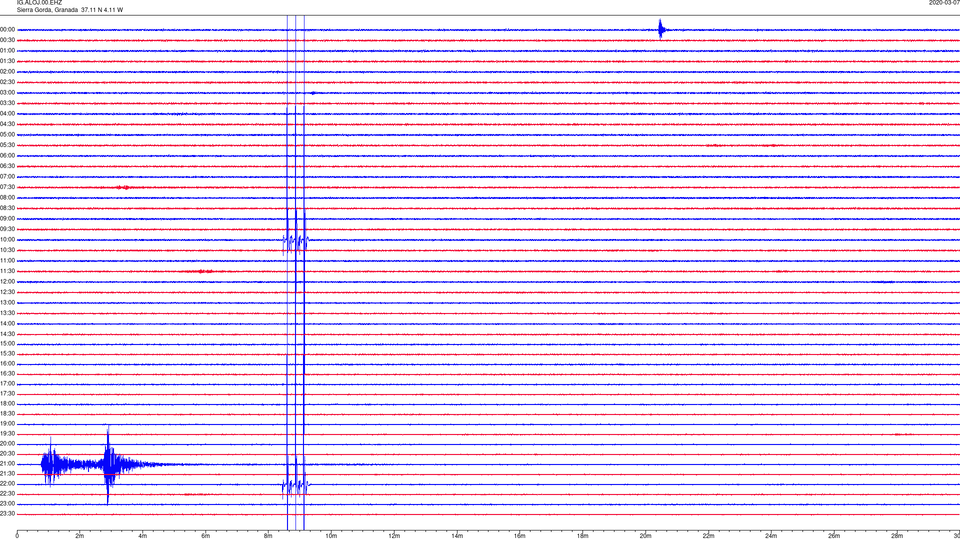Image resolution: width=960 pixels, height=540 pixels.
Task: Select the 13:30 time row label
Action: click(x=8, y=313)
